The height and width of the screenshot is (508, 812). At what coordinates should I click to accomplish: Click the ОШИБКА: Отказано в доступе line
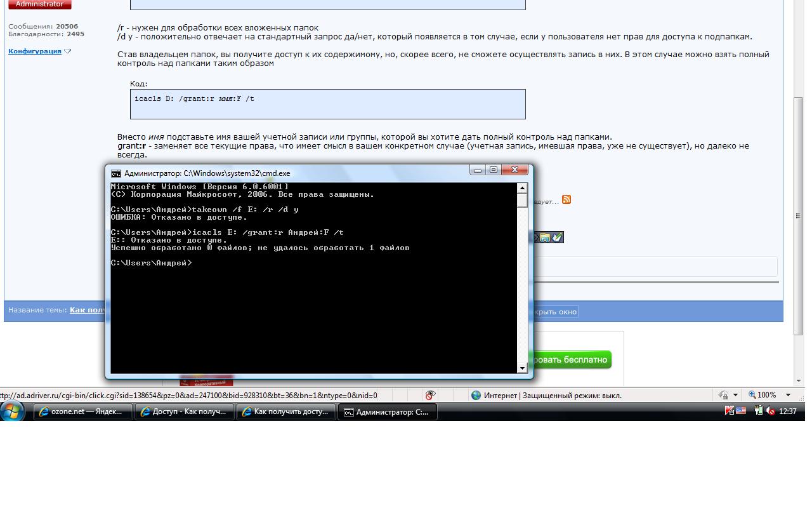[179, 217]
